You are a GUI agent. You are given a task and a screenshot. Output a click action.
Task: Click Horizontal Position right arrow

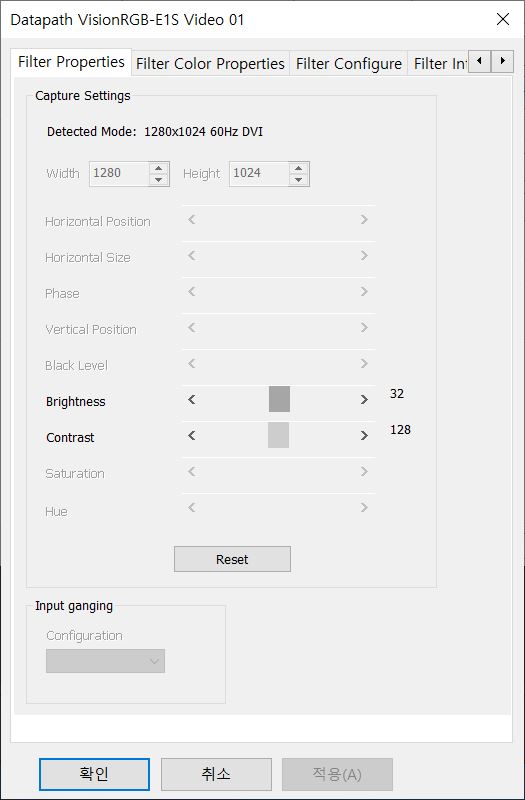(x=364, y=220)
